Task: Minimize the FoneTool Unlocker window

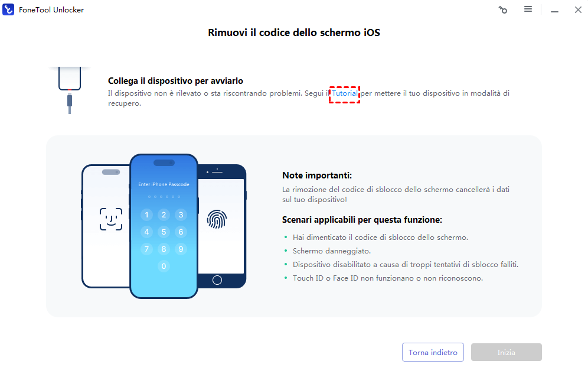Action: point(554,10)
